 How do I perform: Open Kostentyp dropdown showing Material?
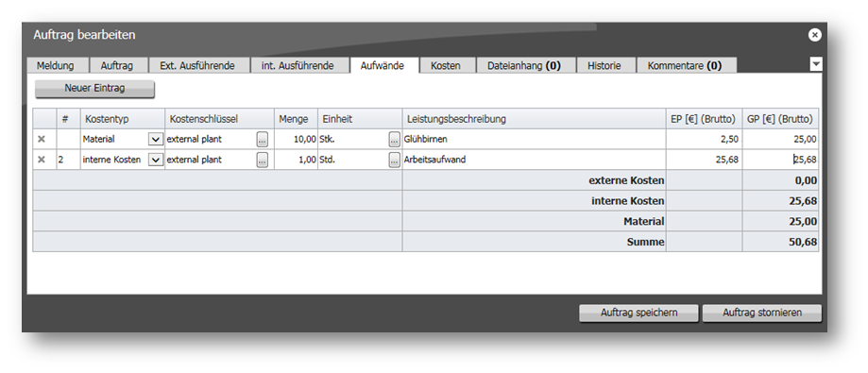click(x=156, y=140)
